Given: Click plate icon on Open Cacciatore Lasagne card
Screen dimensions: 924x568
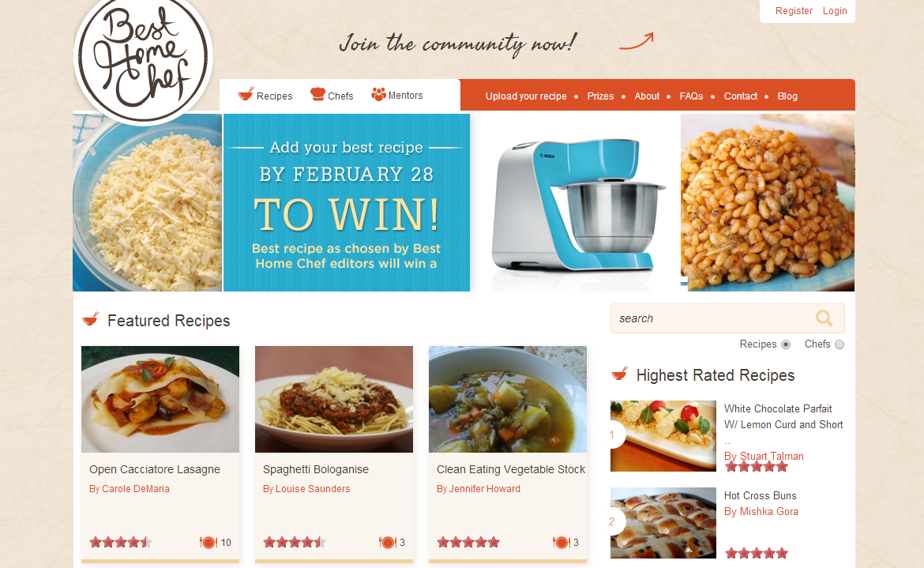Looking at the screenshot, I should click(x=208, y=542).
